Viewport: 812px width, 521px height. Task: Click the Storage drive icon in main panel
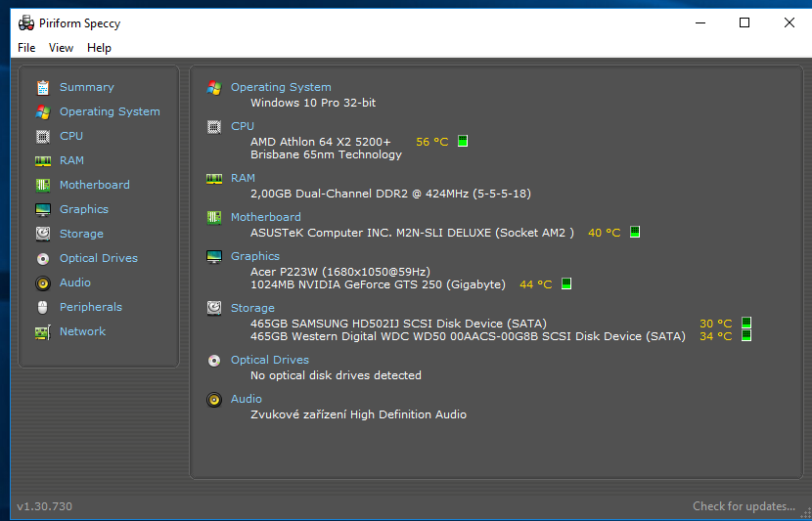214,308
